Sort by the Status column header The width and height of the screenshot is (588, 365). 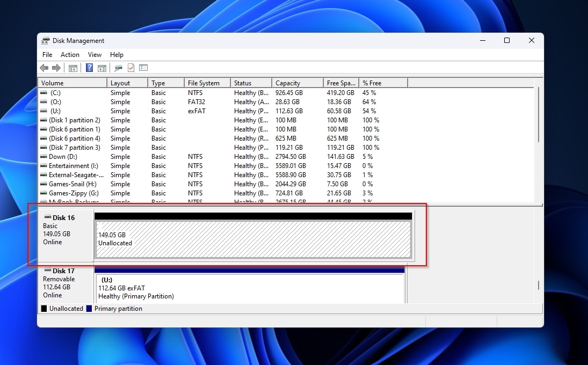coord(251,83)
